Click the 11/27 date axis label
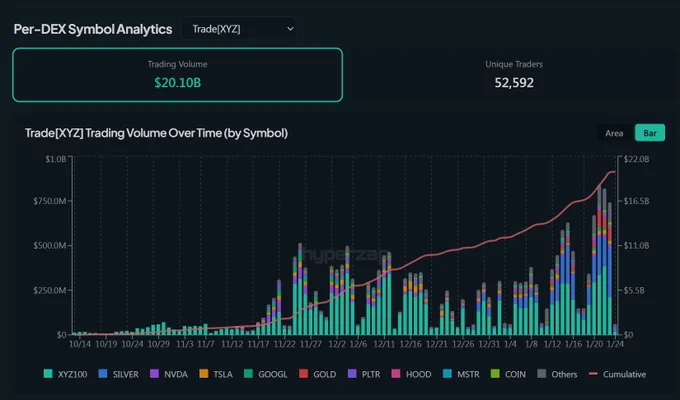This screenshot has height=400, width=680. (311, 344)
